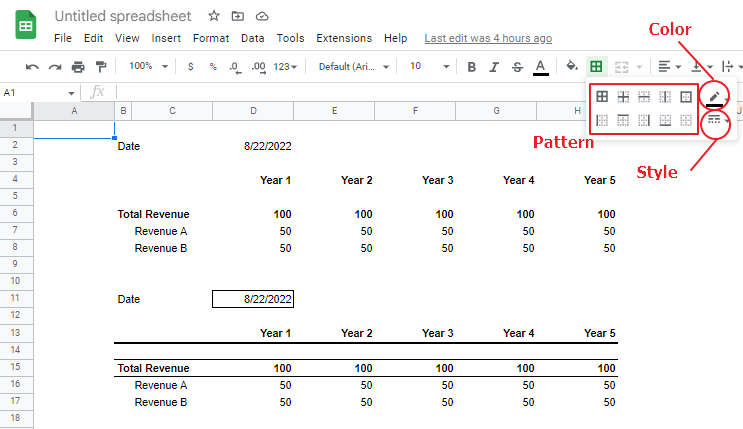
Task: Open 'Last edit was 4 hours ago' link
Action: 488,38
